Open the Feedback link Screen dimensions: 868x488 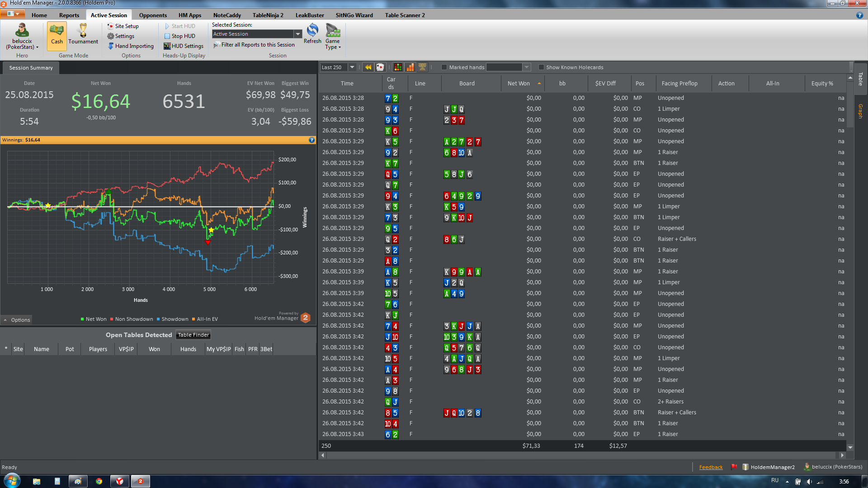click(711, 467)
